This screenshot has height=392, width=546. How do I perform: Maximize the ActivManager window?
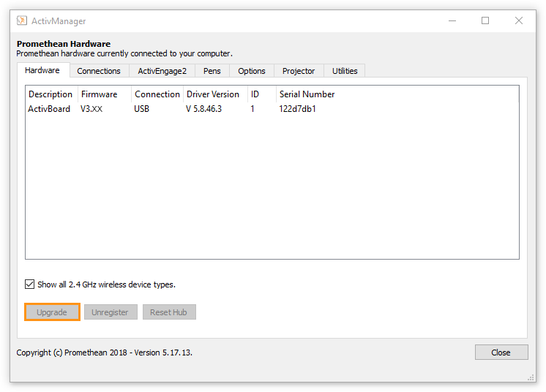(x=485, y=21)
